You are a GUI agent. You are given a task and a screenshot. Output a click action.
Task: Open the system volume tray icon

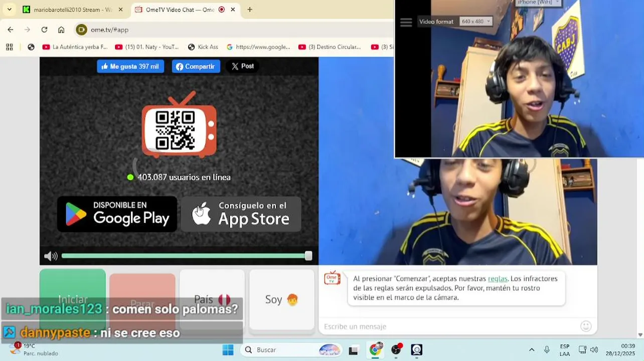[594, 349]
